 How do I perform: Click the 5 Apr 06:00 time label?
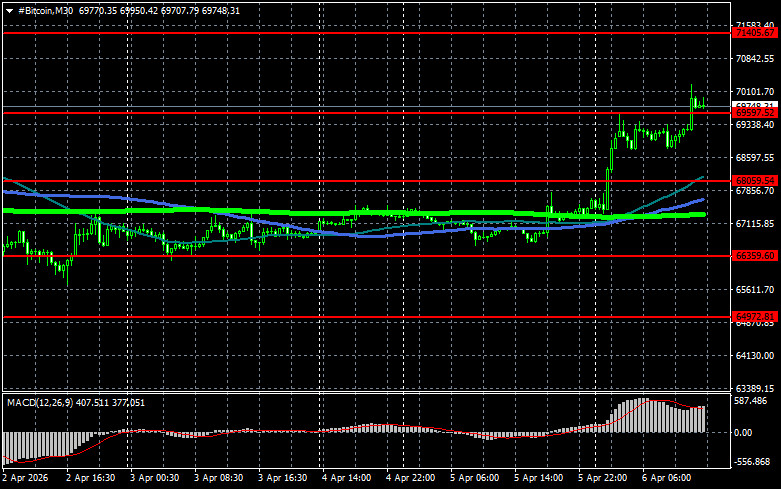pos(475,478)
